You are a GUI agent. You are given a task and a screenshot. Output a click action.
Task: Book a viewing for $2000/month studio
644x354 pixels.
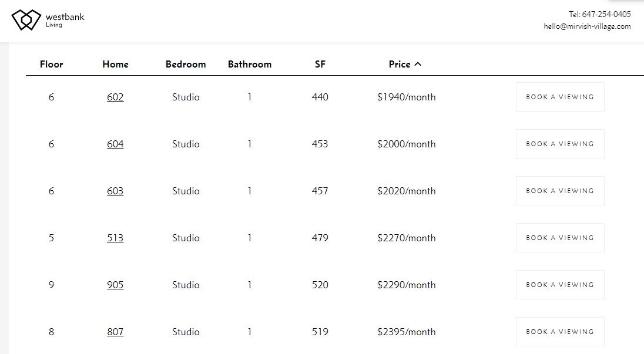(560, 144)
